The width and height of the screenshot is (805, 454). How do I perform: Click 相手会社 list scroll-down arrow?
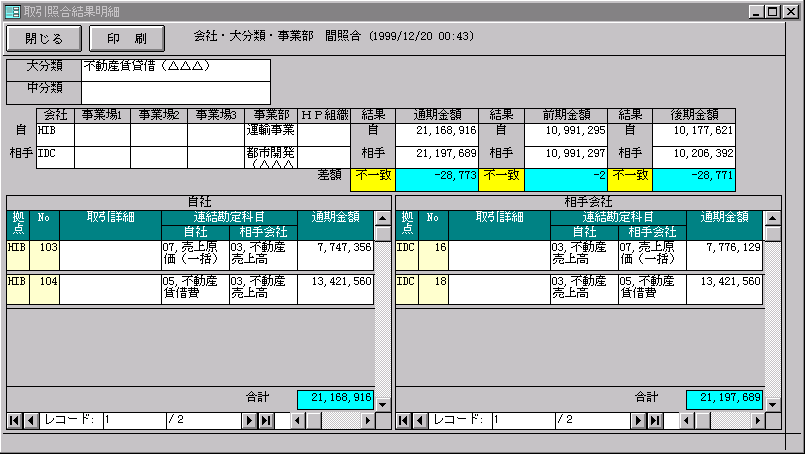[773, 404]
